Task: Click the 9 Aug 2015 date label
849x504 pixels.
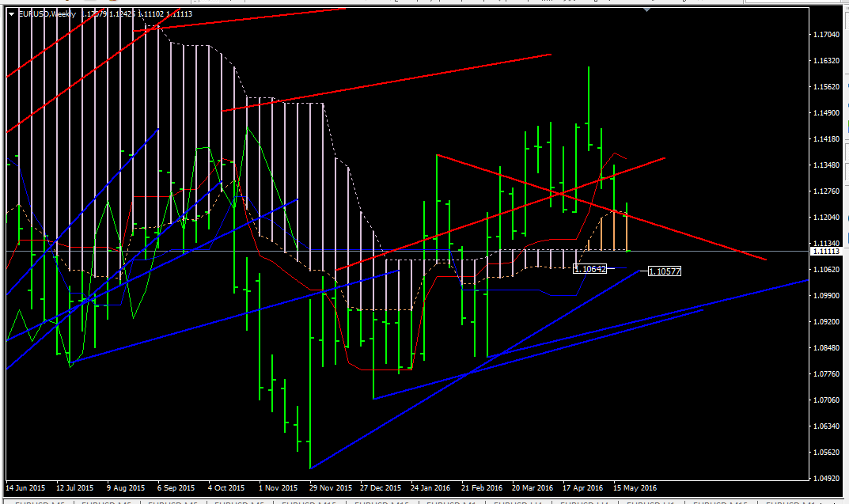Action: (126, 487)
